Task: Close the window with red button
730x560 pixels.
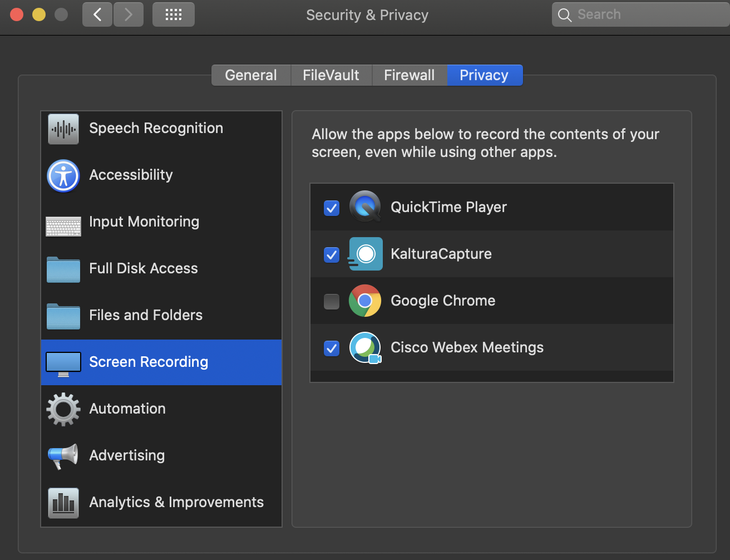Action: [17, 14]
